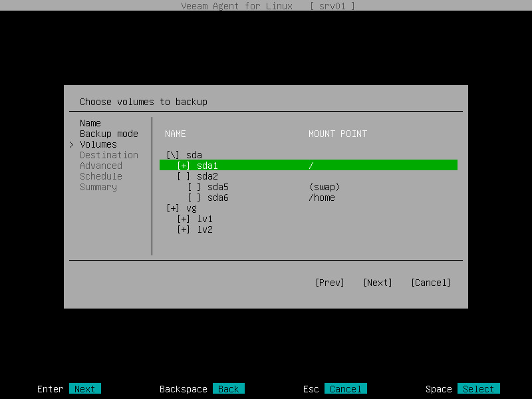Click the Choose volumes to backup title

(144, 102)
